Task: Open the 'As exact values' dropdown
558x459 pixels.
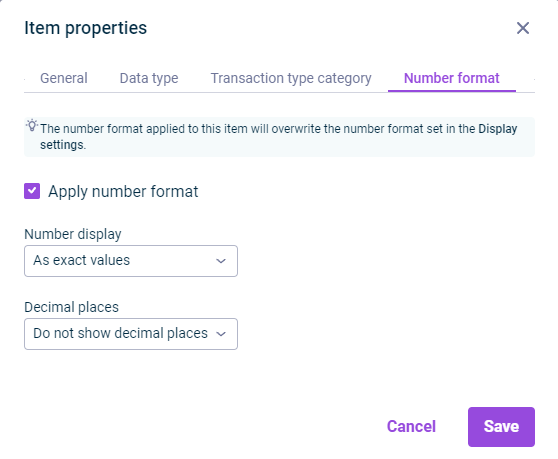Action: pyautogui.click(x=131, y=261)
